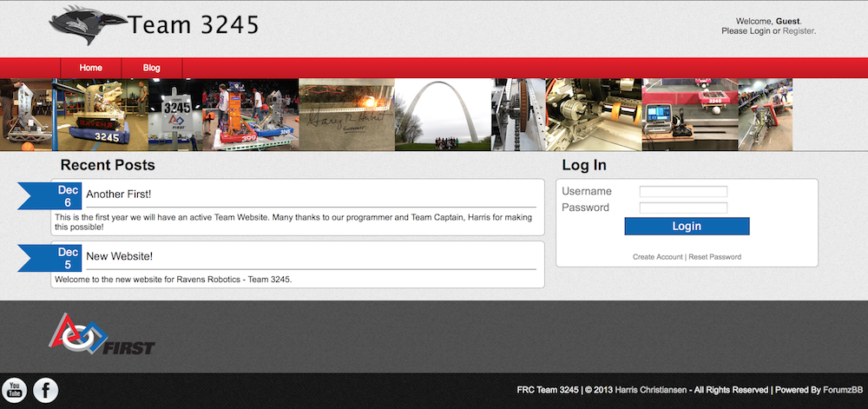This screenshot has height=409, width=868.
Task: Open the "Another First!" post title
Action: [x=119, y=195]
